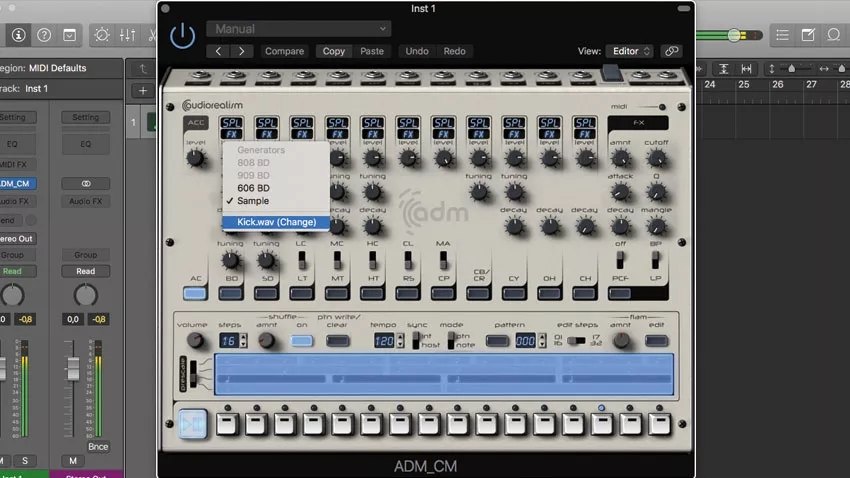Image resolution: width=850 pixels, height=478 pixels.
Task: Open the Smart Controls dial icon
Action: click(101, 35)
